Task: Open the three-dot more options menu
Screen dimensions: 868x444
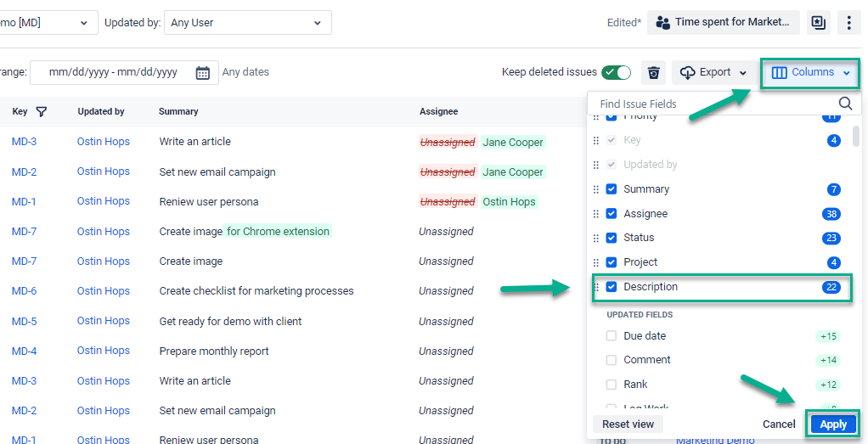Action: [x=849, y=23]
